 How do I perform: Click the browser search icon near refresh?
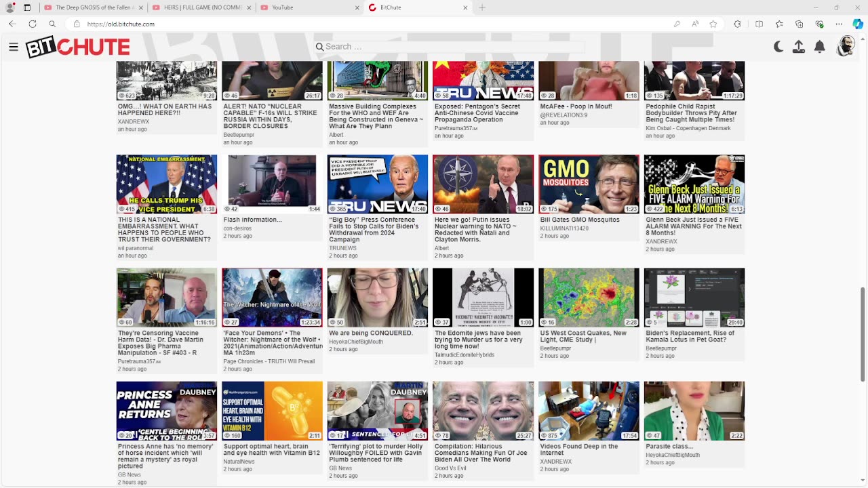point(52,24)
